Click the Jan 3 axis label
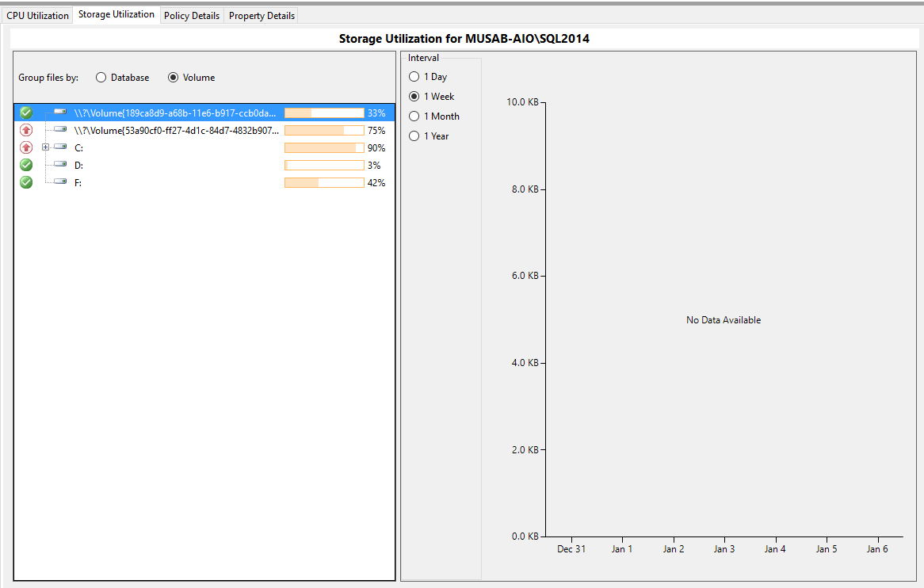This screenshot has height=588, width=924. tap(724, 549)
